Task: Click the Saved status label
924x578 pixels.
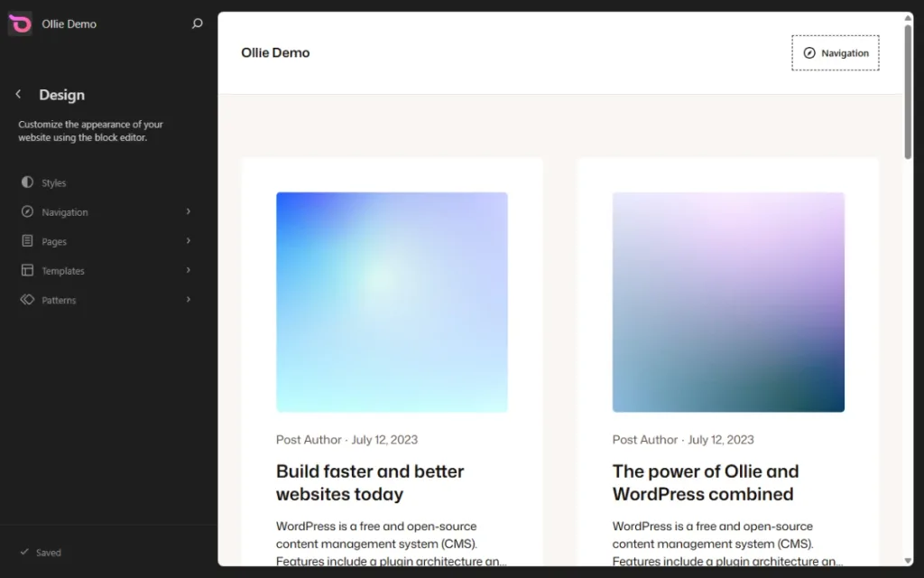Action: (49, 553)
